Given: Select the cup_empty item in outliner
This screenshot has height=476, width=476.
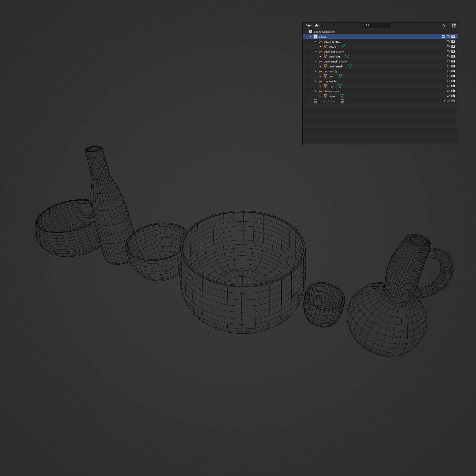Looking at the screenshot, I should pos(330,71).
